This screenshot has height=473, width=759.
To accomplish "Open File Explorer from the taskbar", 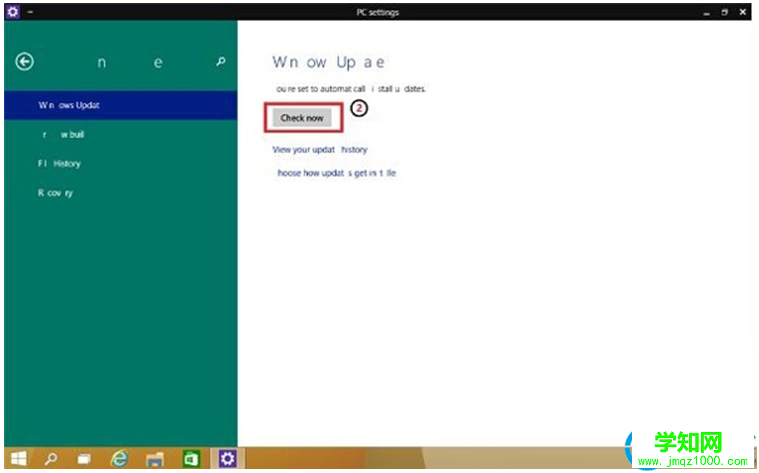I will [x=155, y=458].
